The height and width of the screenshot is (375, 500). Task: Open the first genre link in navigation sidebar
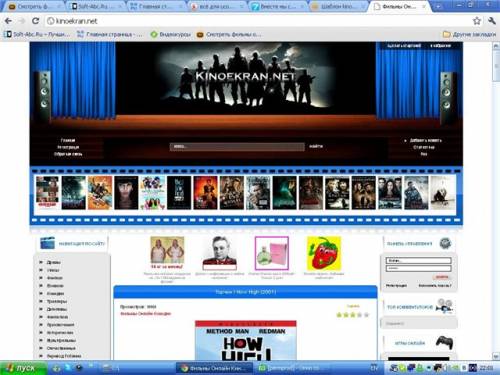pos(53,262)
